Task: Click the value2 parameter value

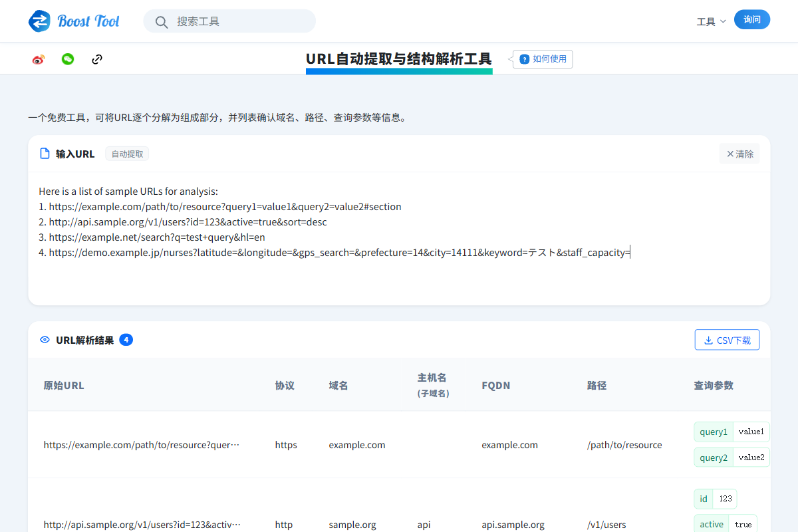Action: pos(751,457)
